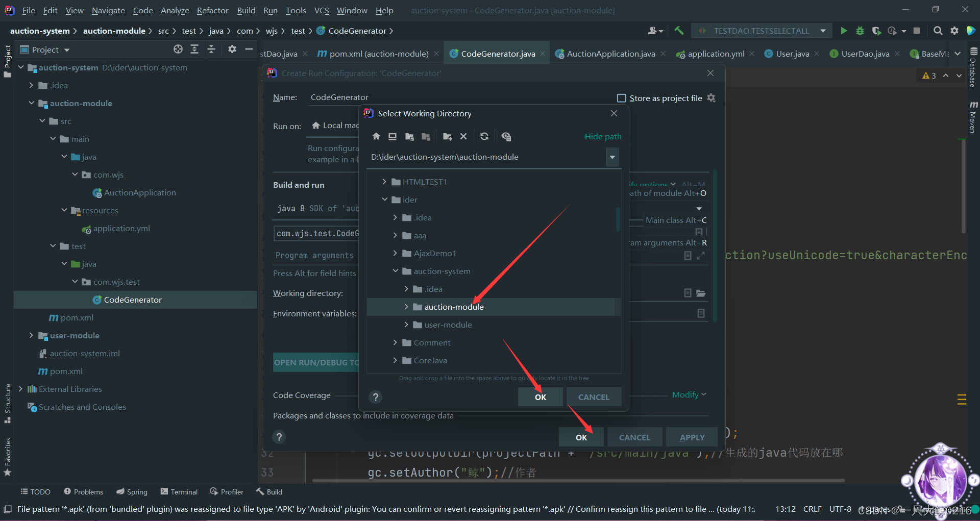Image resolution: width=980 pixels, height=521 pixels.
Task: Create a new folder in directory chooser
Action: pos(447,136)
